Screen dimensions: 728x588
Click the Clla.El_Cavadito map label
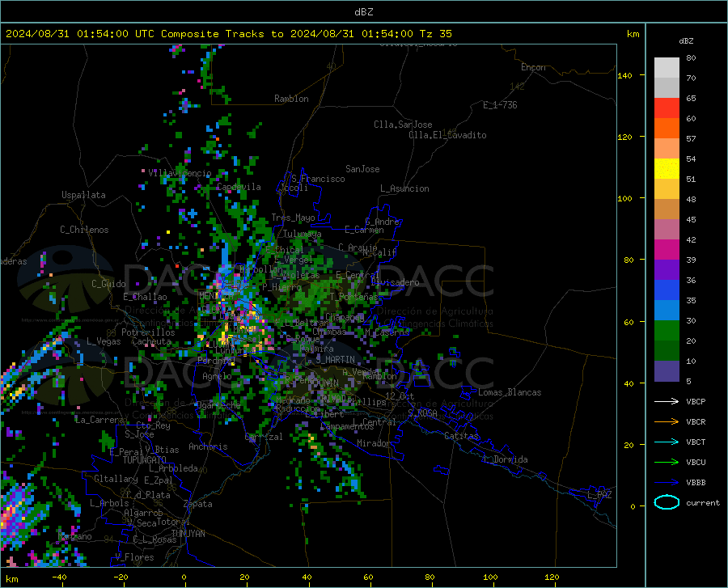tap(447, 135)
